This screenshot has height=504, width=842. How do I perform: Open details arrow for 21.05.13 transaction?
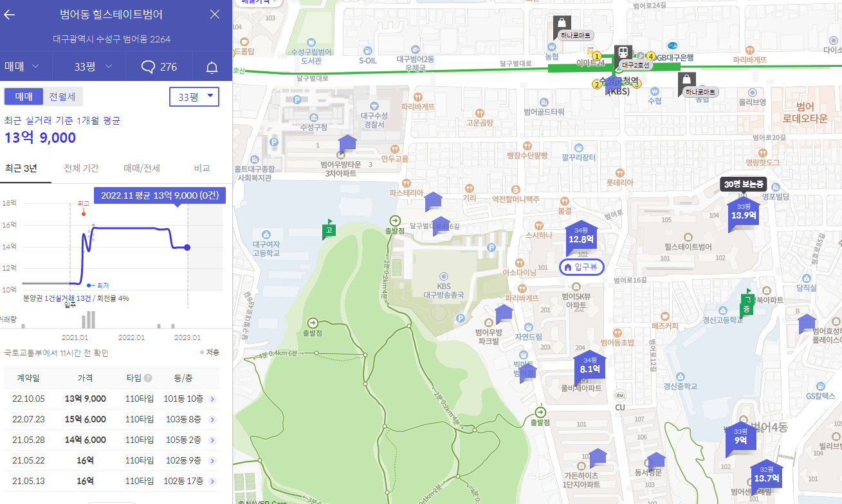(x=212, y=482)
